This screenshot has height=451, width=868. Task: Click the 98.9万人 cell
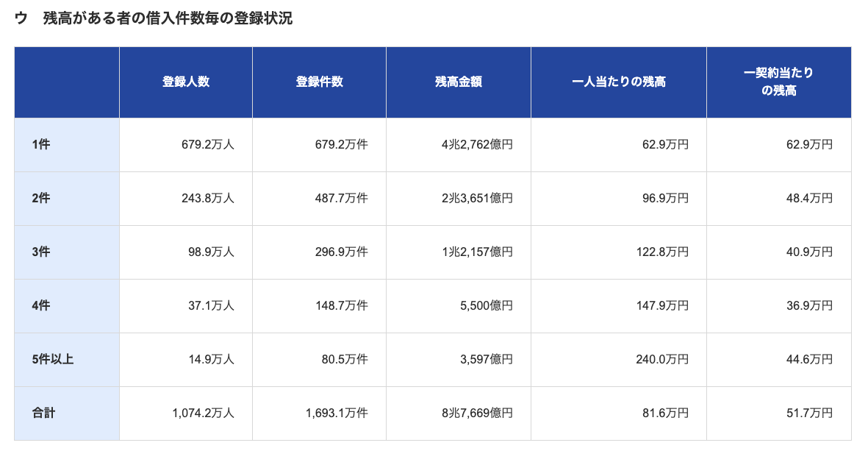[186, 252]
